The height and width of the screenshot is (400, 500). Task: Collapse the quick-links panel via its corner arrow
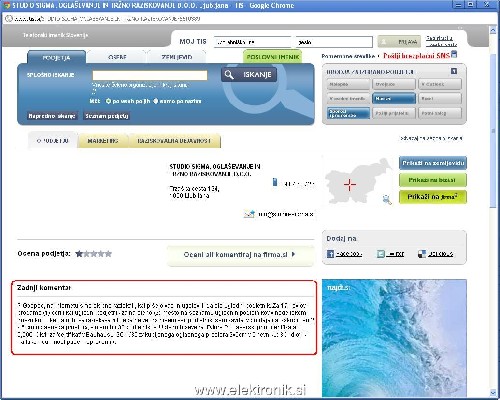coord(454,71)
